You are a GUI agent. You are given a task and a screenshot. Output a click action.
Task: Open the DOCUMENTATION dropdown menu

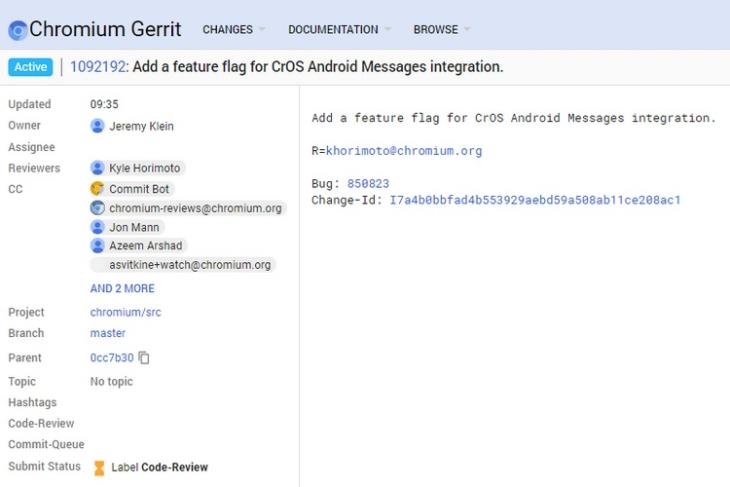(339, 29)
